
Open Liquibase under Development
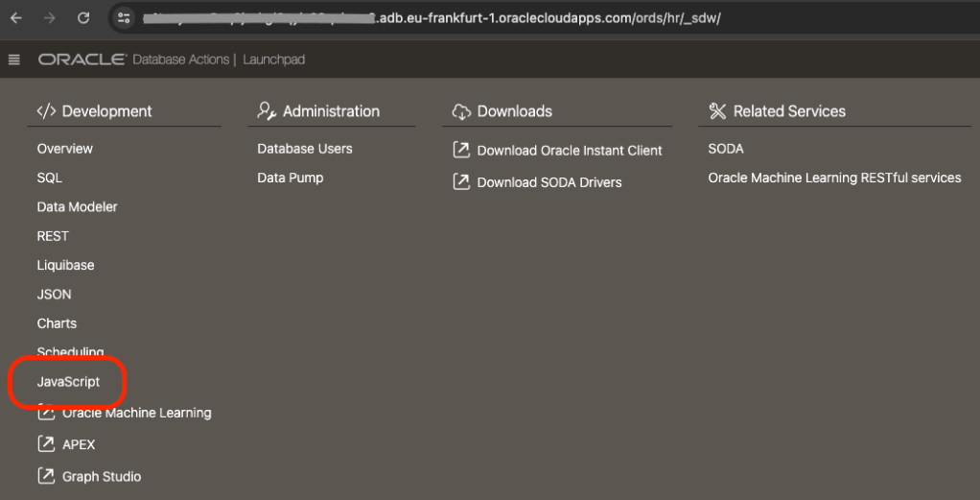[x=65, y=265]
